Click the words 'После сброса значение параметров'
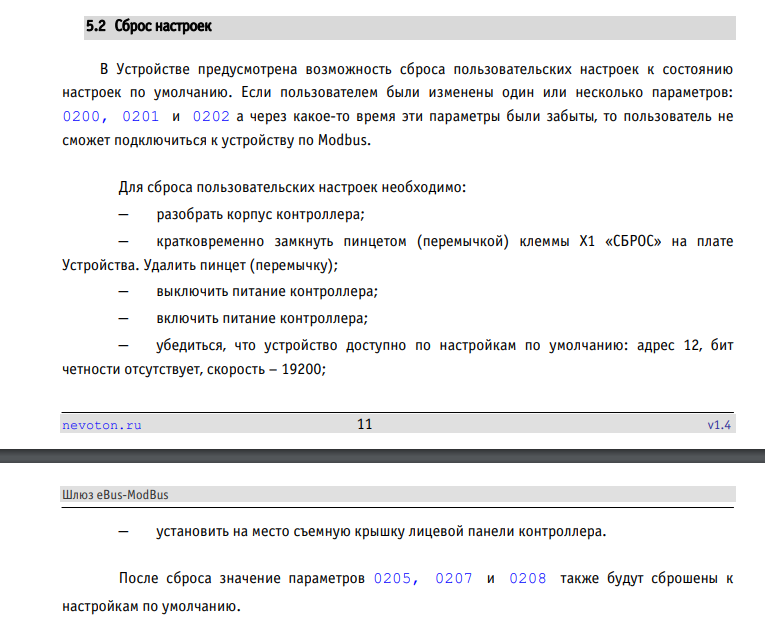Screen dimensions: 765x618 click(x=242, y=578)
